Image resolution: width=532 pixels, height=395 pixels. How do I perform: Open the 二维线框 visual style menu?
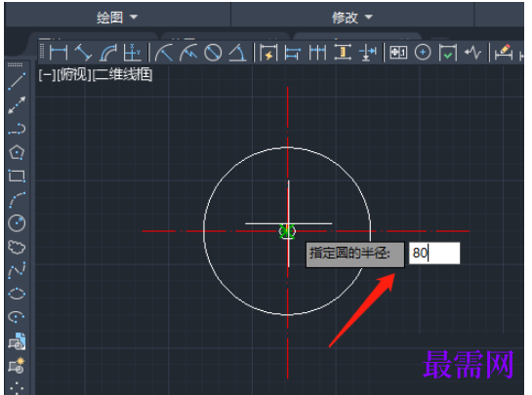pos(122,74)
